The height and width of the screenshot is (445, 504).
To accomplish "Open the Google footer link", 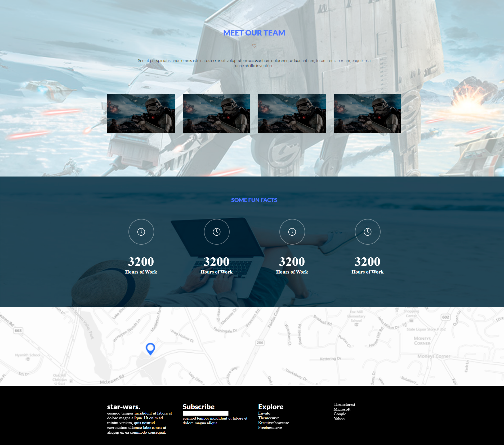I will [340, 414].
